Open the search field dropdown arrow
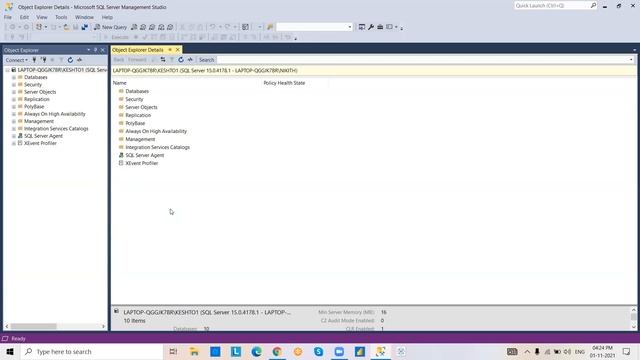This screenshot has height=360, width=640. pos(631,60)
